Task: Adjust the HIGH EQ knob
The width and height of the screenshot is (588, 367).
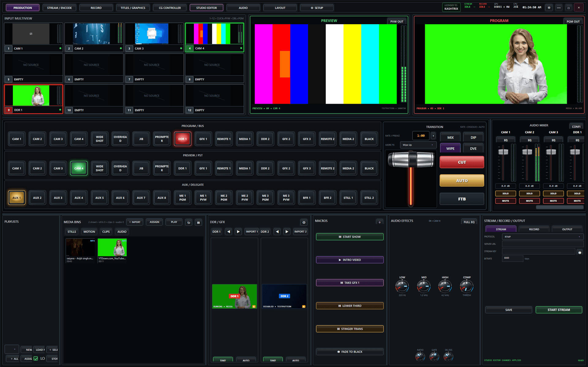Action: pos(445,286)
